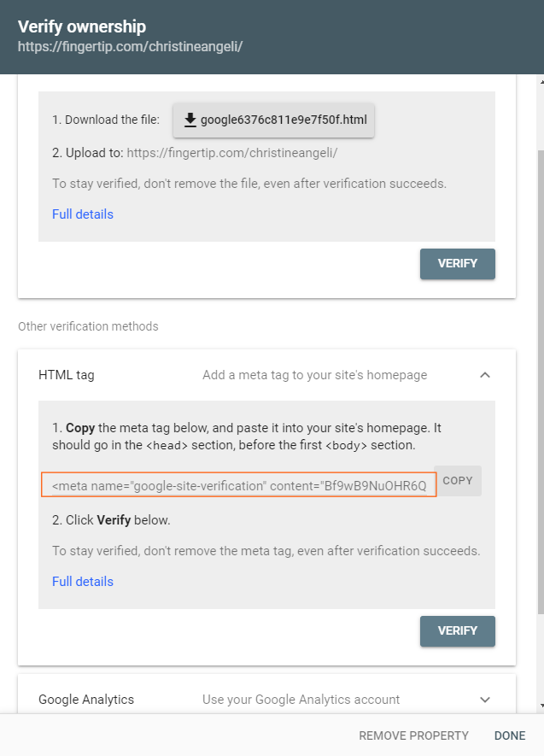The height and width of the screenshot is (756, 544).
Task: Click the HTML tag method heading
Action: point(67,375)
